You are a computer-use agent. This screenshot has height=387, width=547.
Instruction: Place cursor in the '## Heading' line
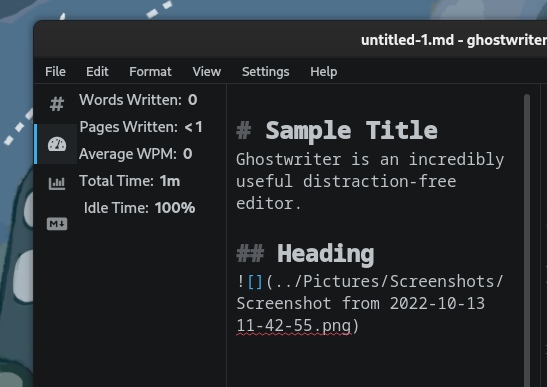(x=305, y=253)
